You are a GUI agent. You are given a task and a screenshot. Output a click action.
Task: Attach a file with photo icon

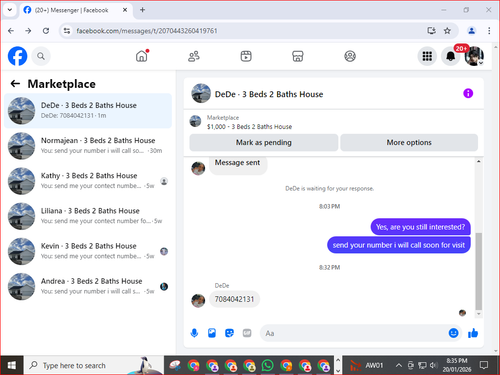[212, 333]
